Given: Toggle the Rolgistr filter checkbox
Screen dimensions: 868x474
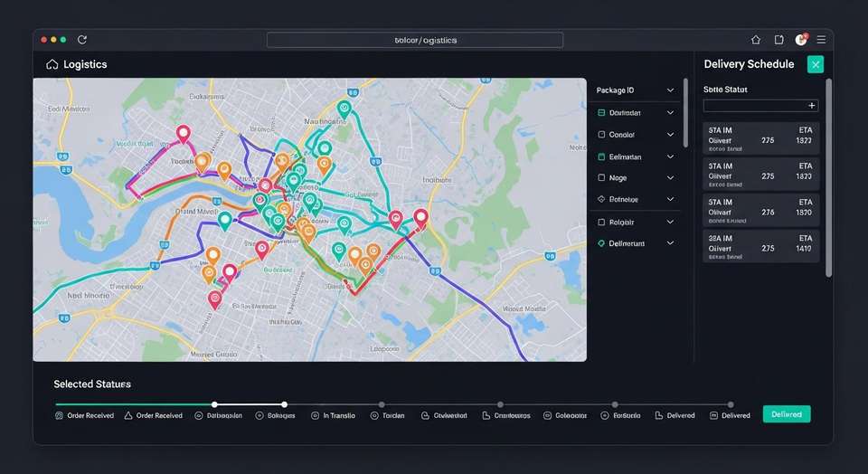Looking at the screenshot, I should [x=602, y=222].
